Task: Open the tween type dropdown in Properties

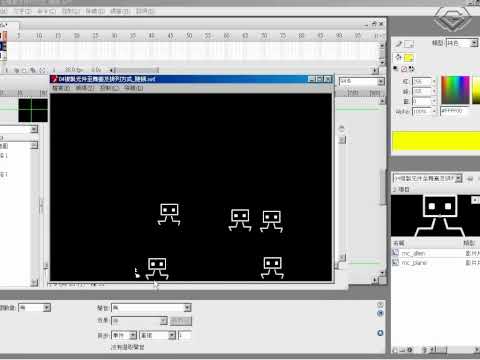Action: pyautogui.click(x=35, y=307)
